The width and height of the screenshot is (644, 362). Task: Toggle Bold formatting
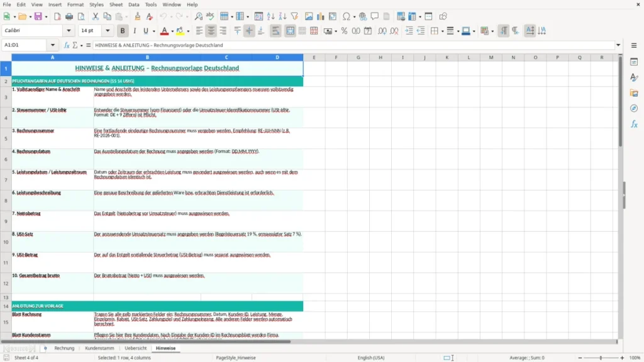tap(123, 31)
